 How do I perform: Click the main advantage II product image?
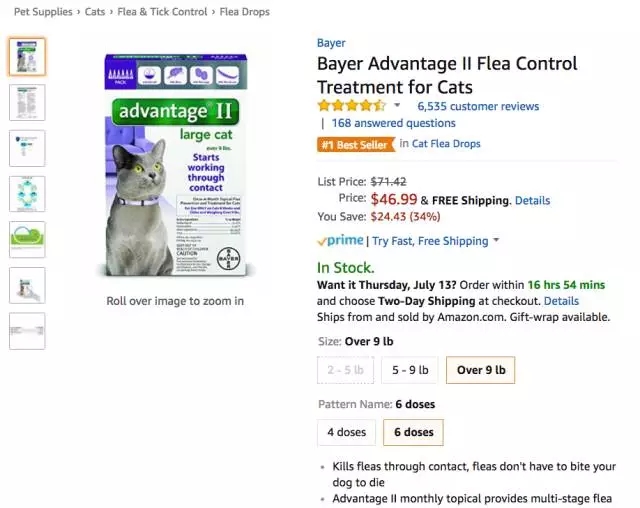(x=176, y=165)
